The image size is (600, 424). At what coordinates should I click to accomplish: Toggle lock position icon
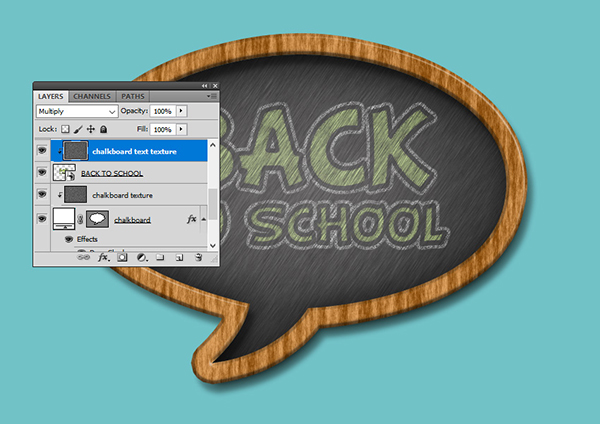click(91, 129)
